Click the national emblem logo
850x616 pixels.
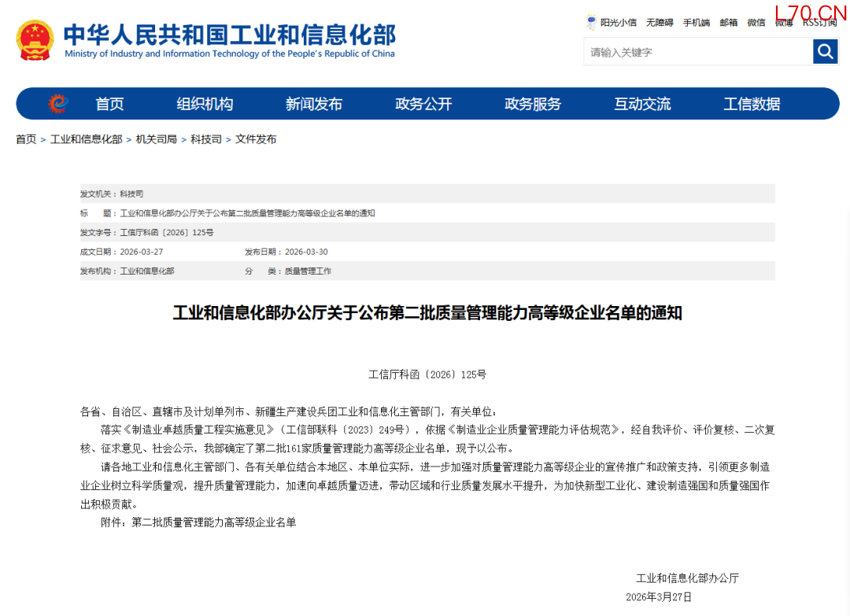click(x=35, y=40)
